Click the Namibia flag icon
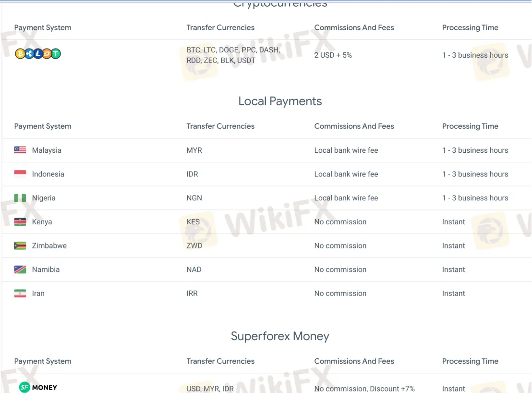The image size is (532, 393). point(20,270)
